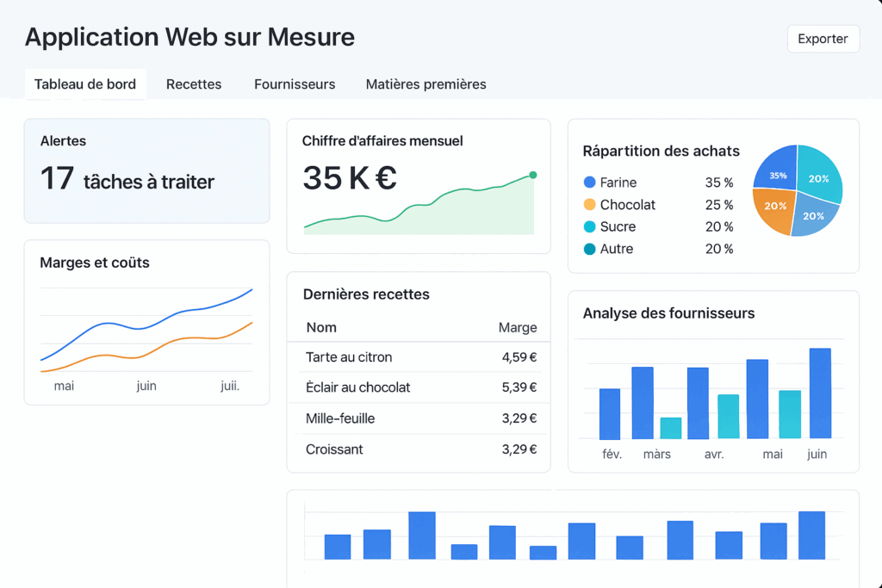Click the Autre legend dot

[x=589, y=250]
